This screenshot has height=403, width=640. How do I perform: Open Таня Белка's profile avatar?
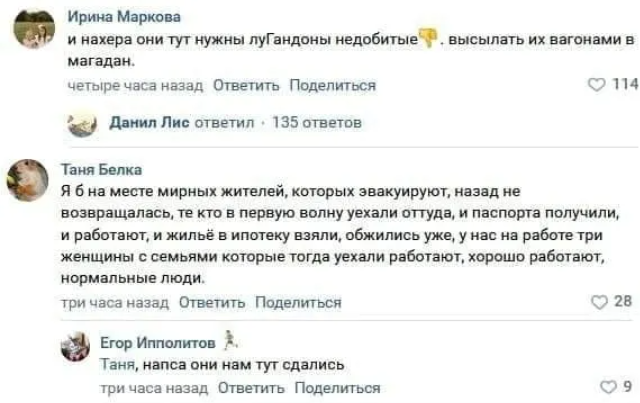tap(28, 181)
